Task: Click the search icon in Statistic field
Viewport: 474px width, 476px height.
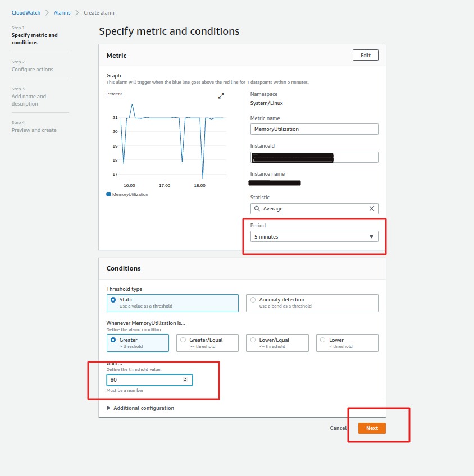Action: click(257, 208)
